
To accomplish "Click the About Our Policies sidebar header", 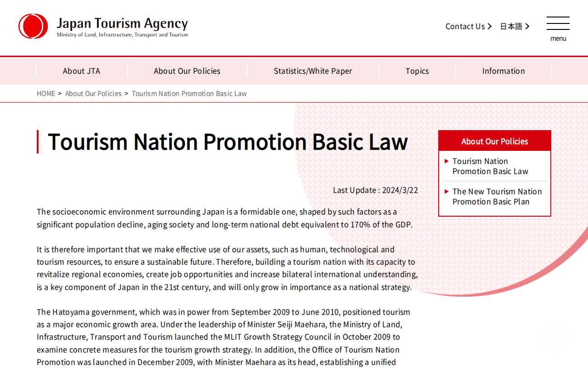I will (x=495, y=141).
